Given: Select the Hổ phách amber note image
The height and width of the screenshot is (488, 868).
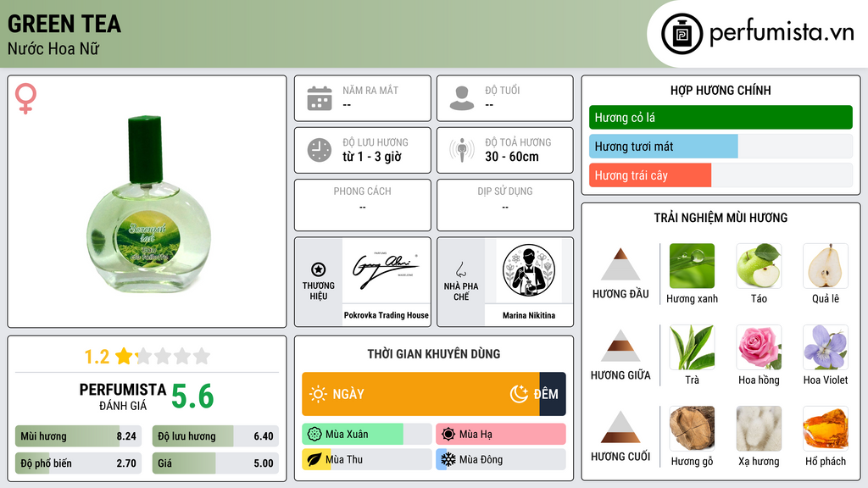Looking at the screenshot, I should pyautogui.click(x=826, y=429).
